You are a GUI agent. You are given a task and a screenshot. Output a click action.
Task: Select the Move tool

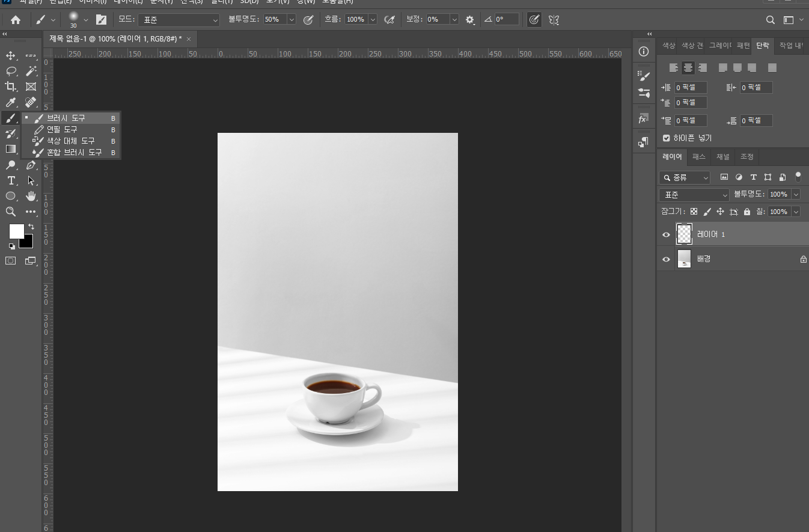coord(11,56)
